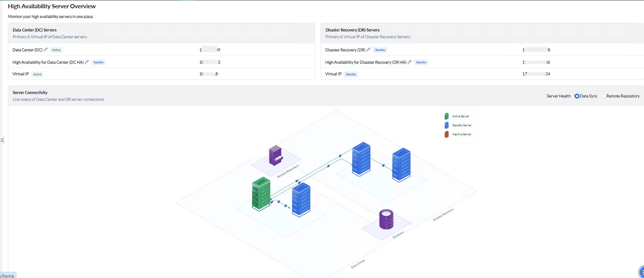Viewport: 644px width, 278px height.
Task: Open the round help widget at the page corner
Action: coord(641,272)
